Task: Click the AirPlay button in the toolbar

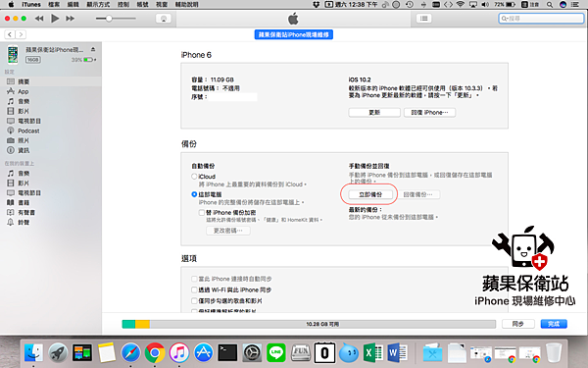Action: (x=164, y=19)
